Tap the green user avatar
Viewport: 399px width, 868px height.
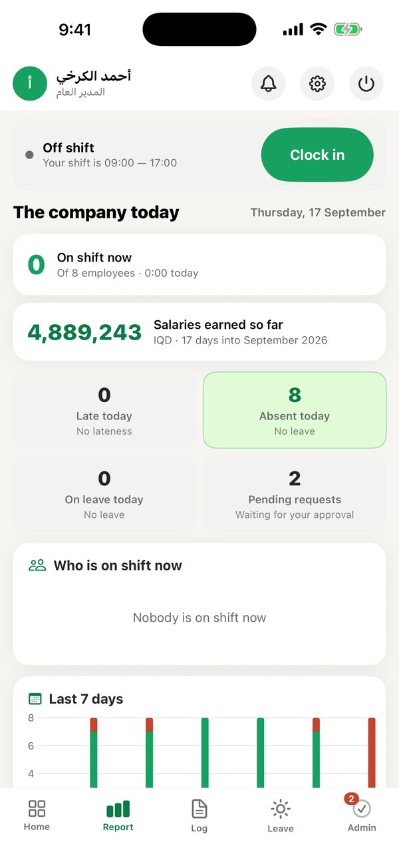pos(29,84)
